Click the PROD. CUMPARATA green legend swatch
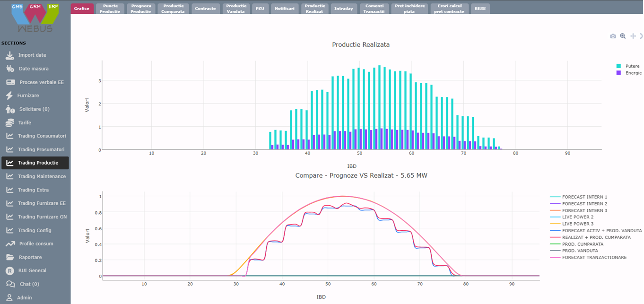Viewport: 644px width, 304px height. click(555, 244)
